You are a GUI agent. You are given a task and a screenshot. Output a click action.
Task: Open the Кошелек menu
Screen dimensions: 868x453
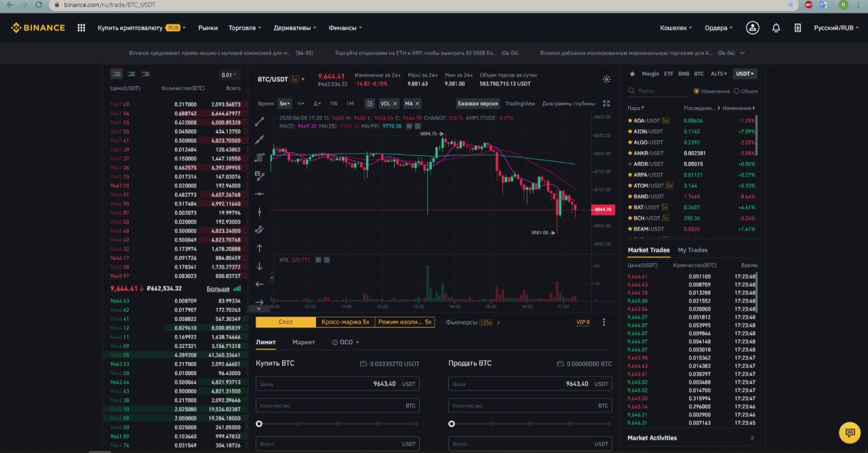676,28
